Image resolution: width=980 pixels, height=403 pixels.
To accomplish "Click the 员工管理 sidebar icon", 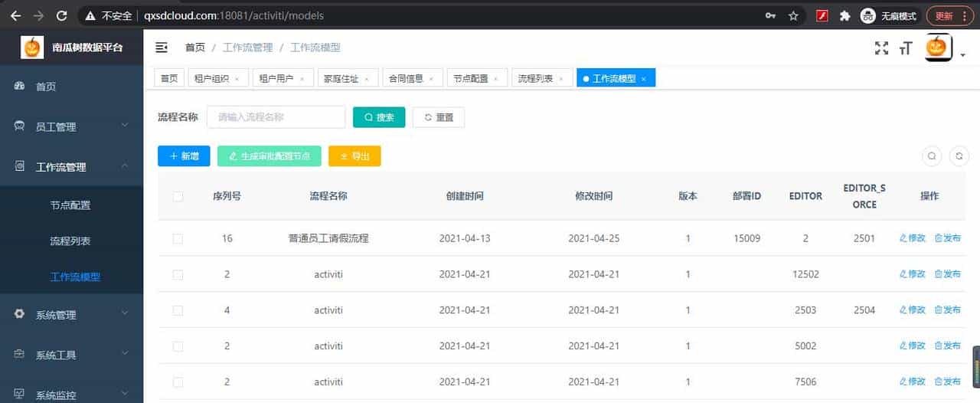I will click(x=20, y=126).
